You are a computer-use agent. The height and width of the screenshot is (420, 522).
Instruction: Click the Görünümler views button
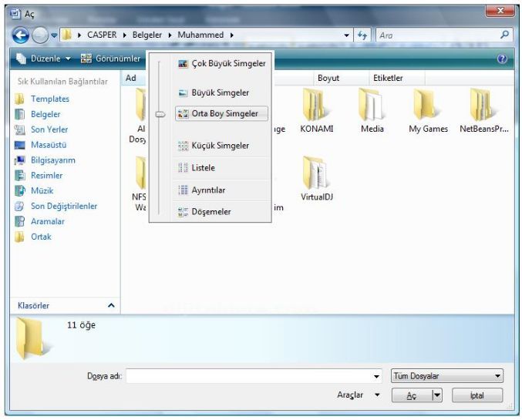point(111,59)
